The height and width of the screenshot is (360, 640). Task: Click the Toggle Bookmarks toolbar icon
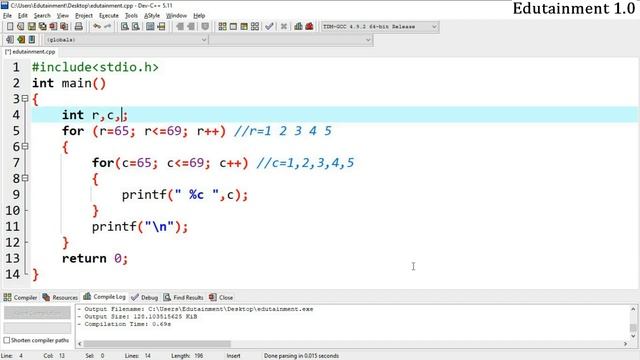21,40
